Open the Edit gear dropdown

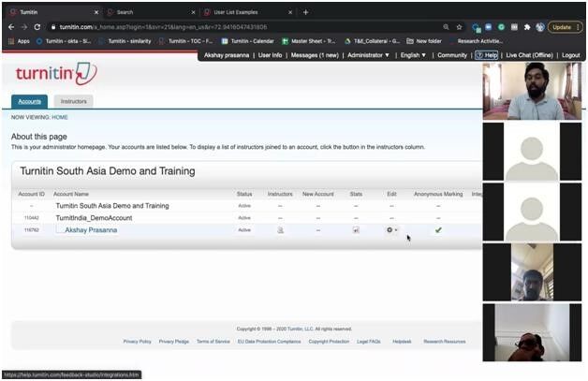click(392, 229)
